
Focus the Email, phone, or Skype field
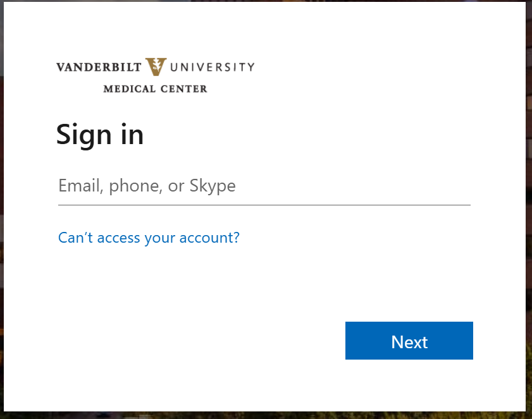(264, 186)
